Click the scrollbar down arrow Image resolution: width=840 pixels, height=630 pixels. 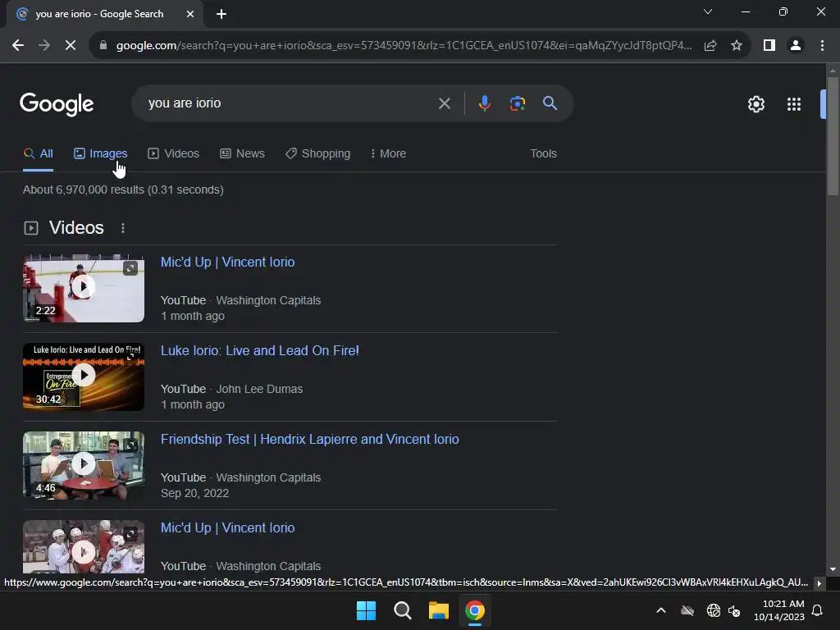coord(833,569)
